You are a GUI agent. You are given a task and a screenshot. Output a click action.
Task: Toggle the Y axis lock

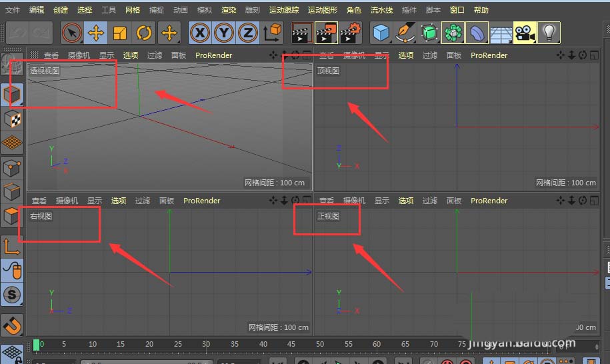click(224, 33)
